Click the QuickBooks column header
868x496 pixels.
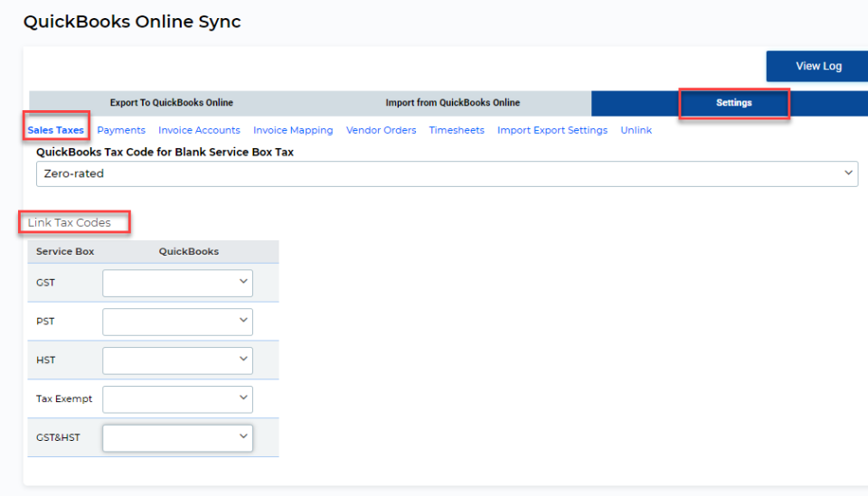click(x=189, y=251)
